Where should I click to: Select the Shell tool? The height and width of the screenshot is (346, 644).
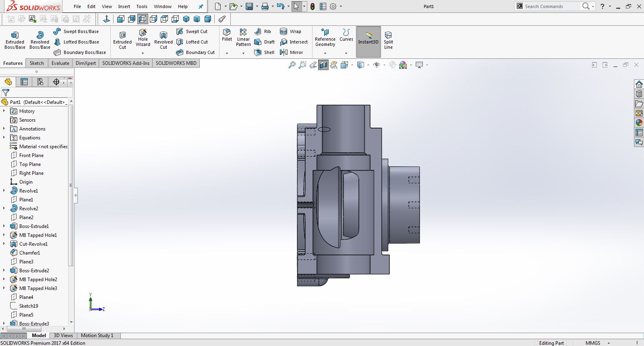click(264, 52)
